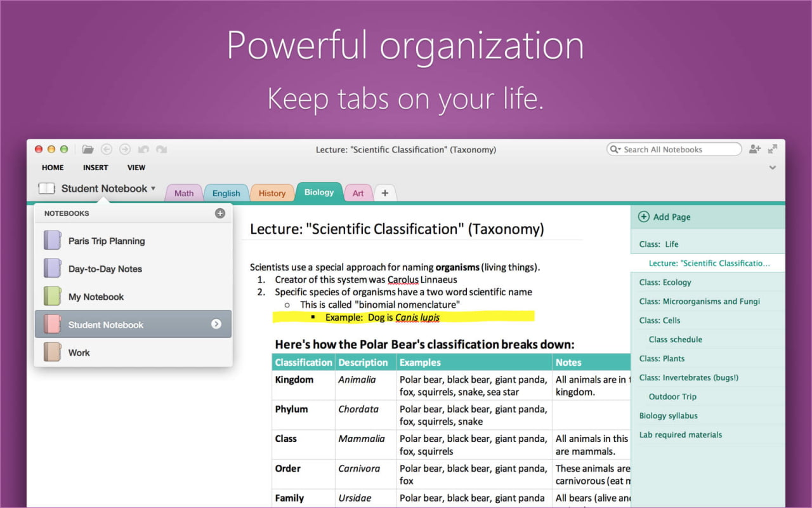Select the Redo icon in the toolbar

pos(161,149)
